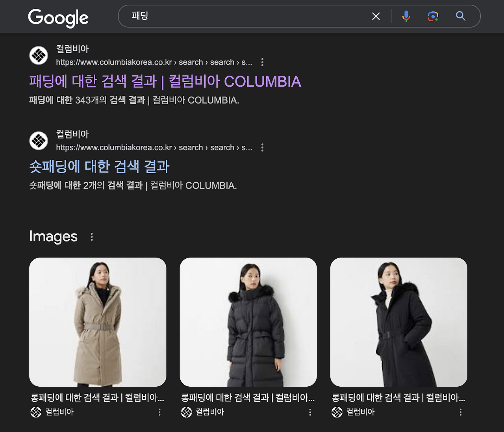This screenshot has height=432, width=504.
Task: Open the Images section three-dot menu
Action: [x=92, y=236]
